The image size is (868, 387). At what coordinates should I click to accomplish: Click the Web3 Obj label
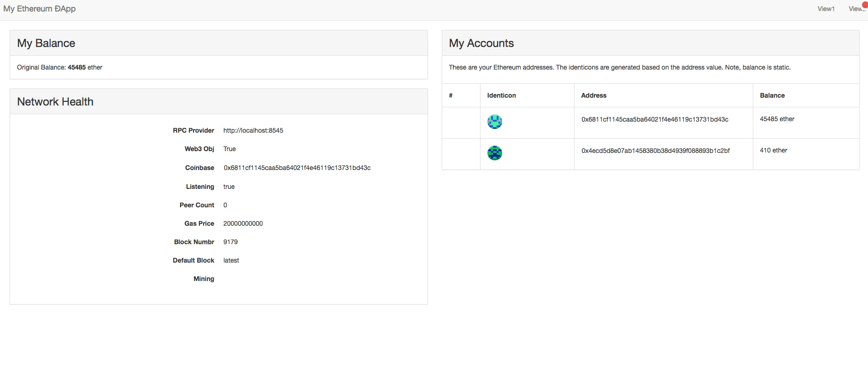click(x=199, y=149)
